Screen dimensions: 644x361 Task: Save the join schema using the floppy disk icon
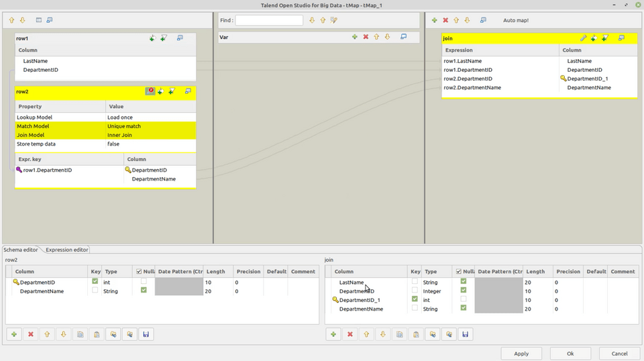(x=466, y=334)
